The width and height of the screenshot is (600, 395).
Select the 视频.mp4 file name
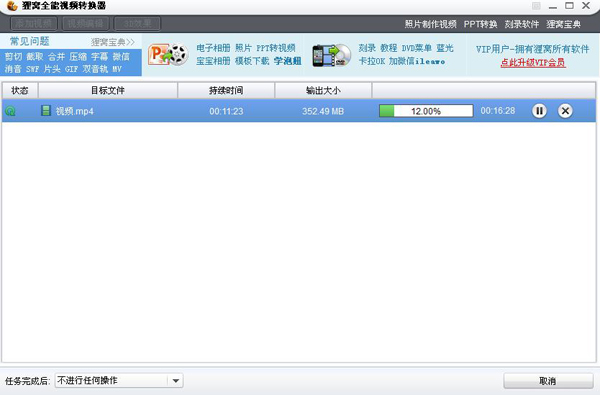[75, 111]
